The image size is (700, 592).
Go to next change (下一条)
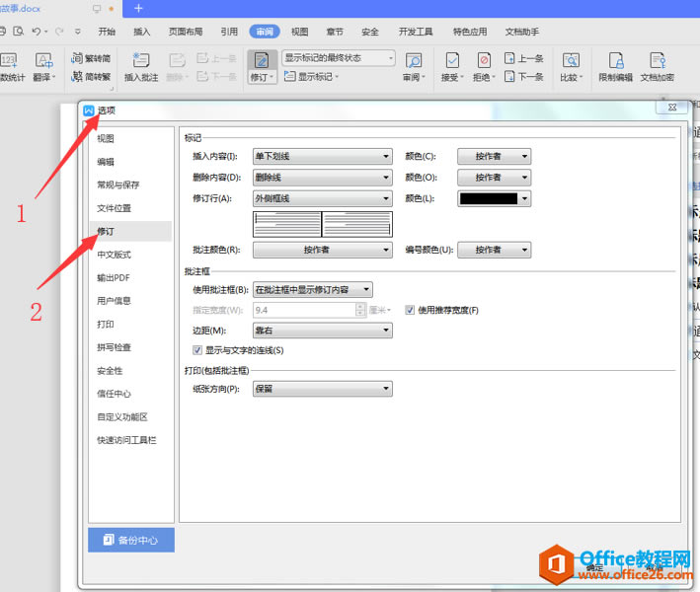pyautogui.click(x=523, y=76)
